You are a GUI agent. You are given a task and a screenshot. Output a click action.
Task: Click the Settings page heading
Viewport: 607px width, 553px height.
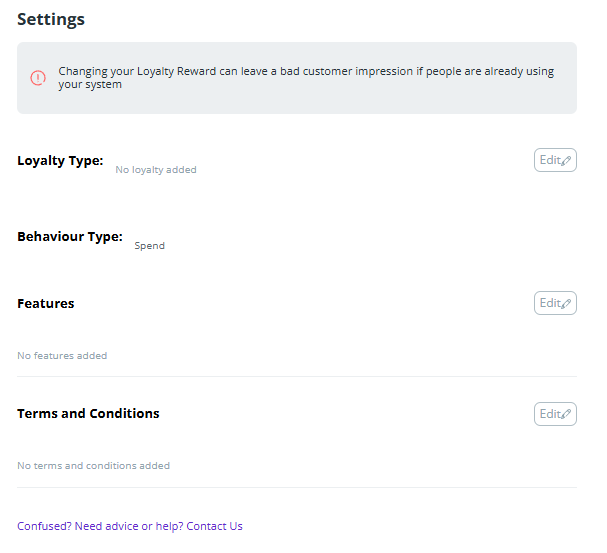click(x=51, y=19)
